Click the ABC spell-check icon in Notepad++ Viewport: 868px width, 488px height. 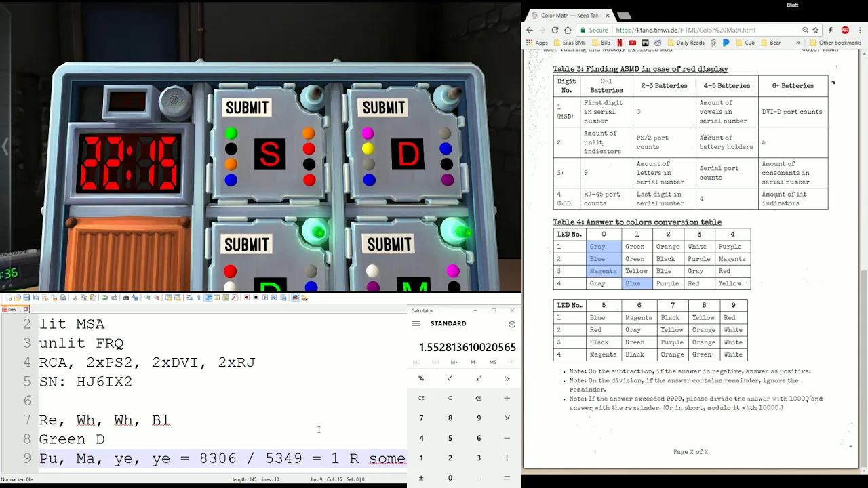point(296,298)
